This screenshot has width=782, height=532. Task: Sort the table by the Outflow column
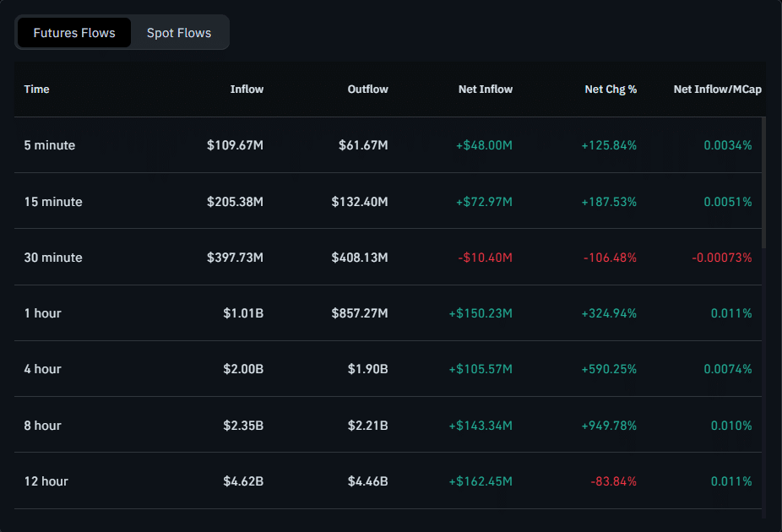[367, 89]
